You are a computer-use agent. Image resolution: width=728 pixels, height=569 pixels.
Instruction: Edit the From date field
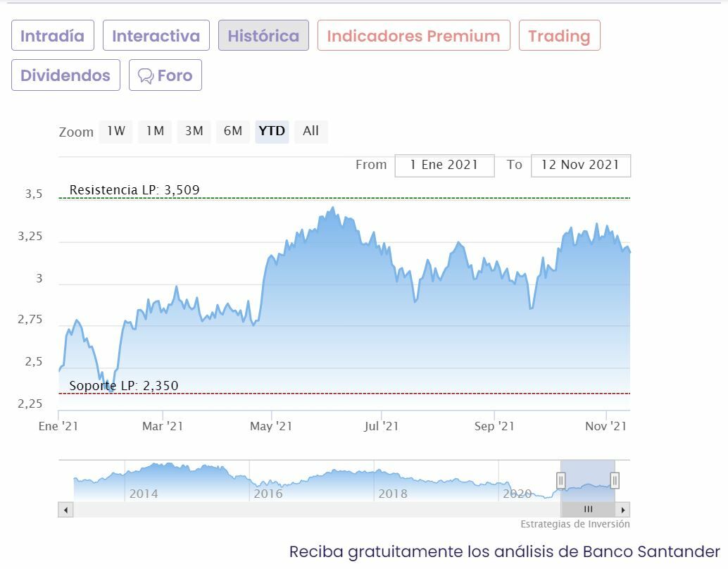point(444,165)
